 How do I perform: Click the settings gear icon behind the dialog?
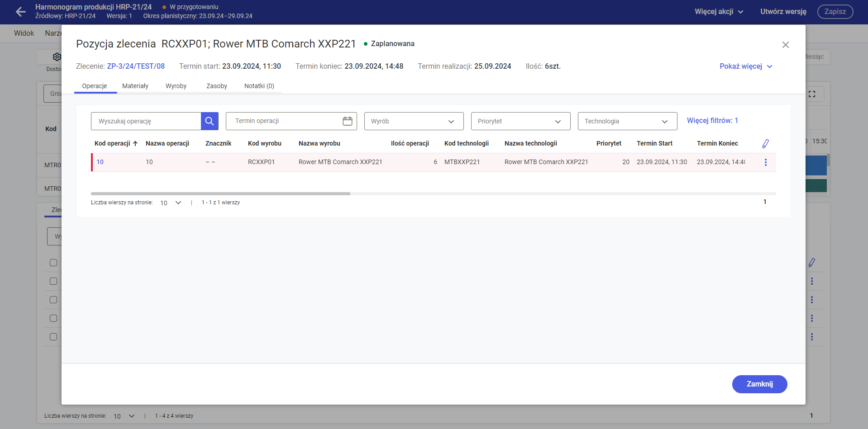57,57
